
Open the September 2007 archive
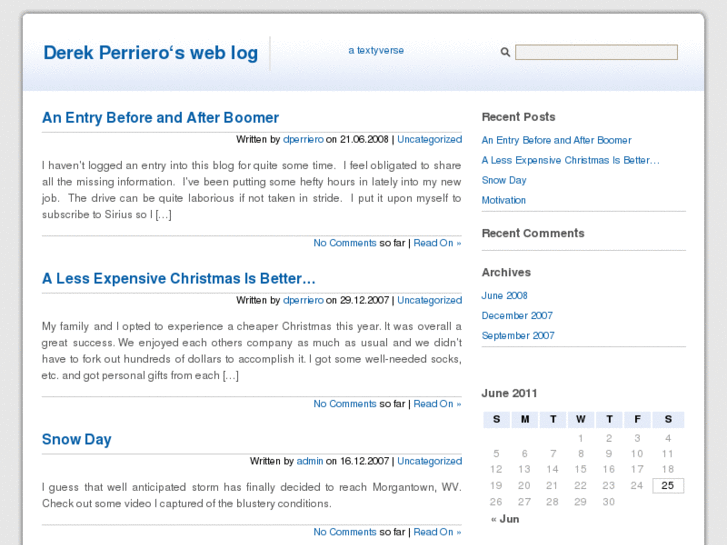[517, 336]
